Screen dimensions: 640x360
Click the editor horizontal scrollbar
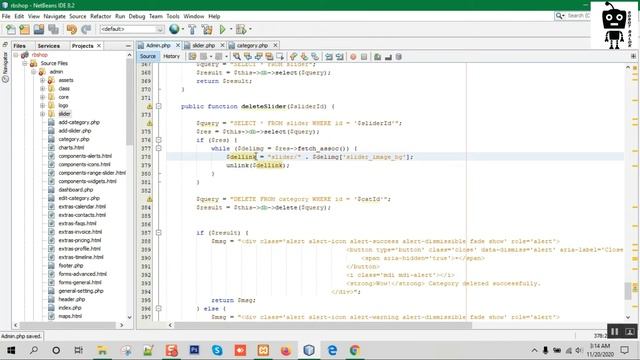pyautogui.click(x=323, y=325)
